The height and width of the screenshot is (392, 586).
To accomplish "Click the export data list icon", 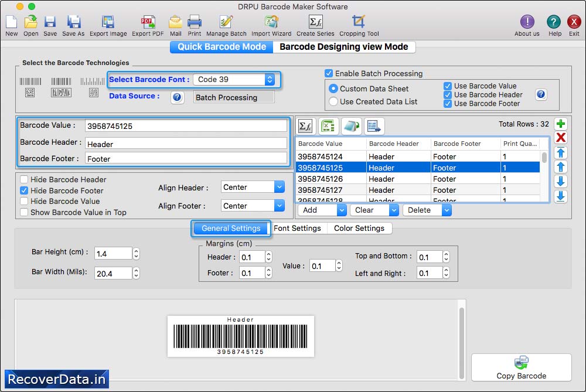I will [x=373, y=127].
